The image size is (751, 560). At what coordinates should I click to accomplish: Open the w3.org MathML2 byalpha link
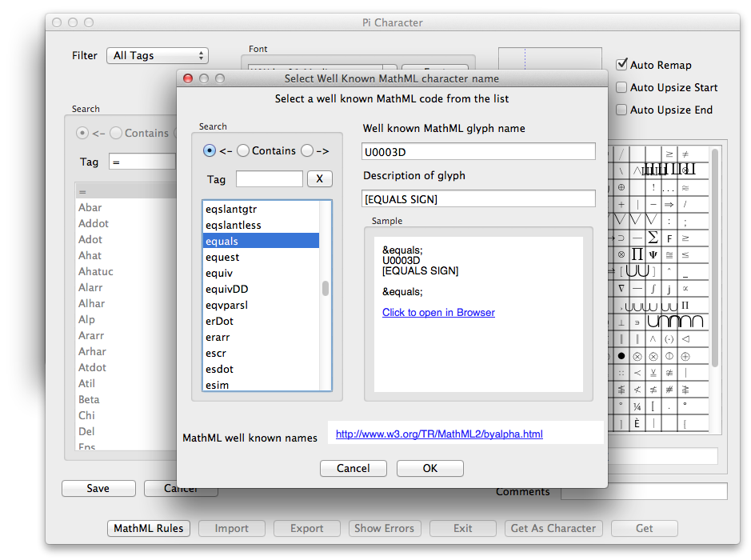tap(439, 434)
